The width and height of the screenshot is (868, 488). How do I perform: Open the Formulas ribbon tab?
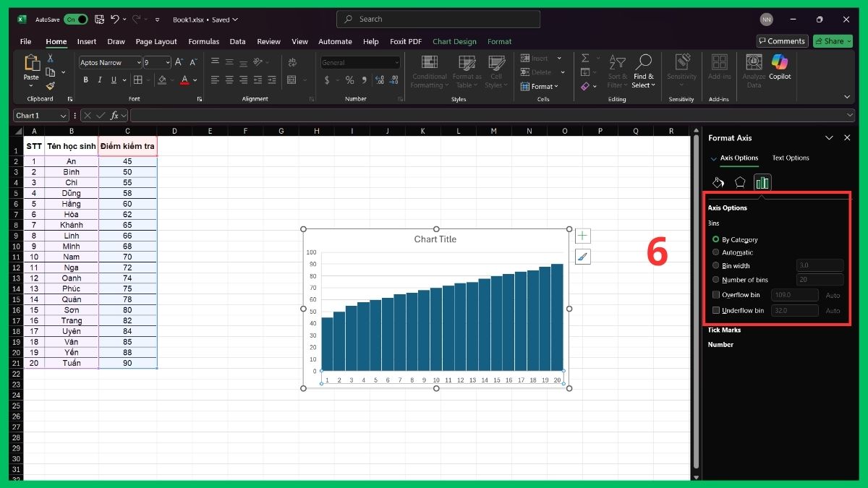click(x=203, y=41)
